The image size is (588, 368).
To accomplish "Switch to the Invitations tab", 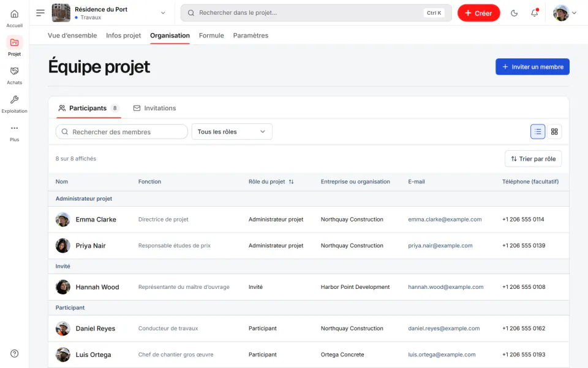I will click(x=154, y=108).
